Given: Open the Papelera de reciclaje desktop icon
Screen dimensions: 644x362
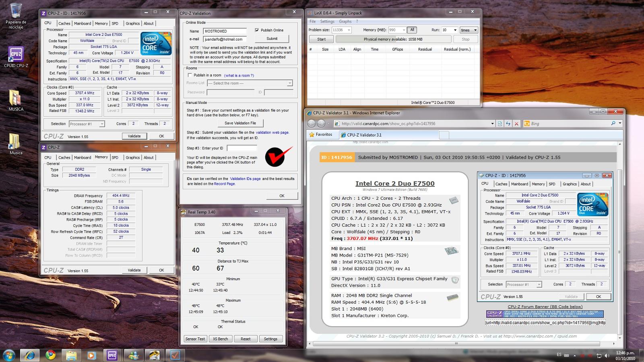Looking at the screenshot, I should tap(16, 16).
